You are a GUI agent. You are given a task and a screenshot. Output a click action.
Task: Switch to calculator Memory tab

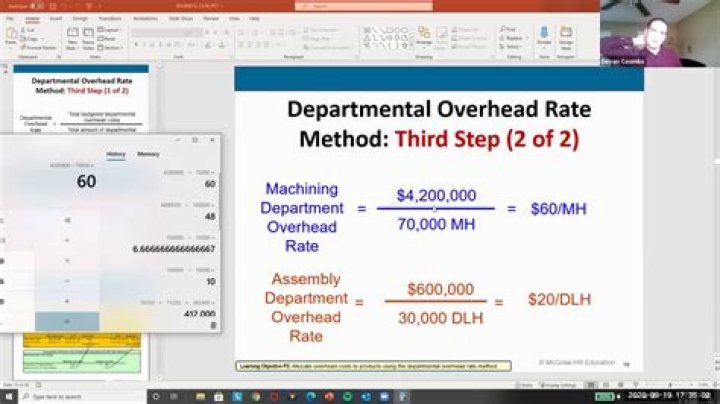coord(148,154)
